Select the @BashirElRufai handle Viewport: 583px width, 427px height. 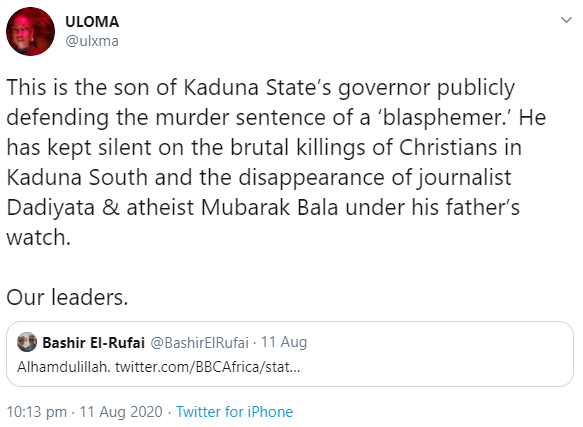199,343
